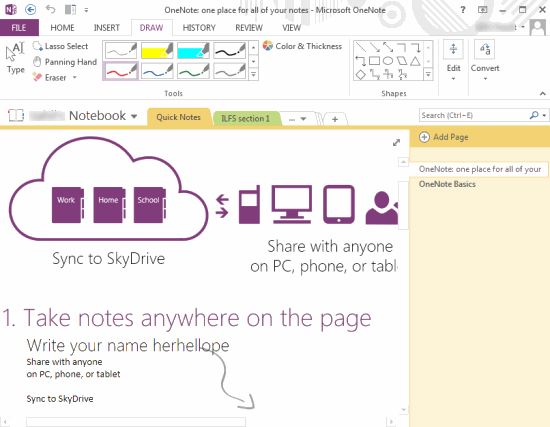Select the parallelogram shape
550x427 pixels.
[x=402, y=61]
